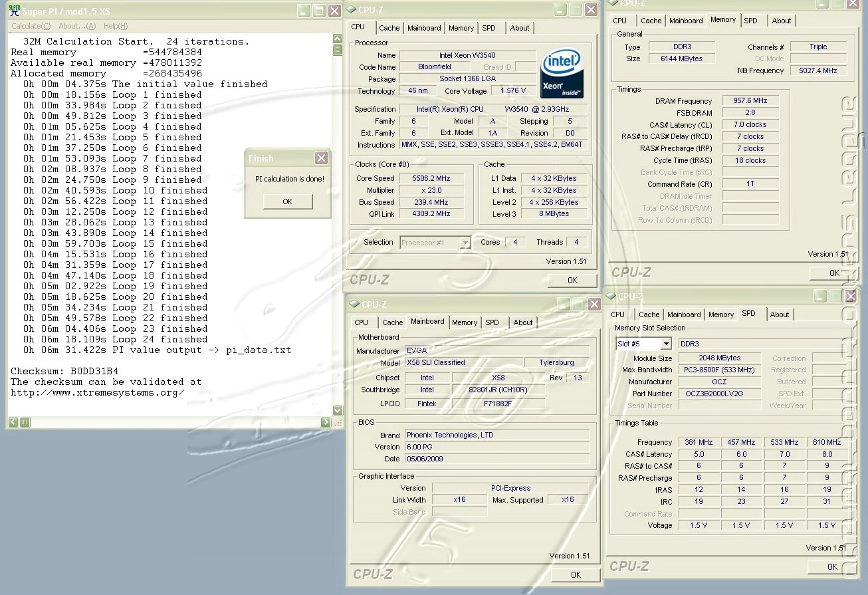Click the 'Loop 24 finished' line
This screenshot has height=595, width=868.
(x=116, y=339)
